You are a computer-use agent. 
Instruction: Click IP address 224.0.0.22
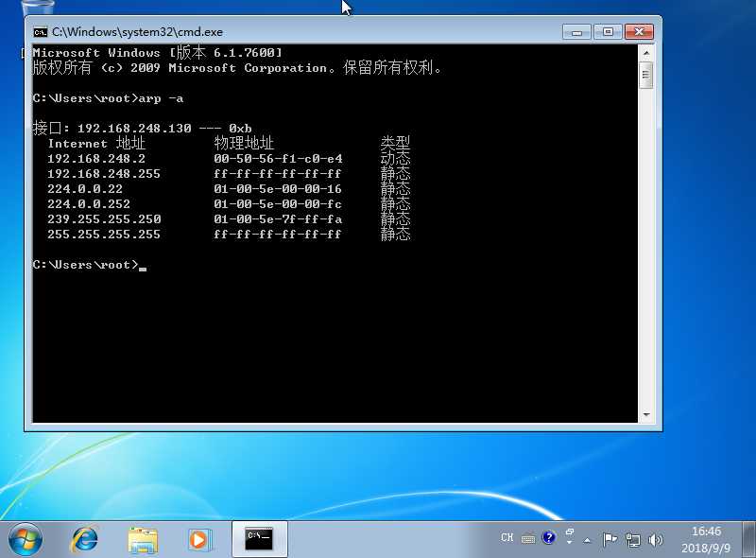(85, 189)
